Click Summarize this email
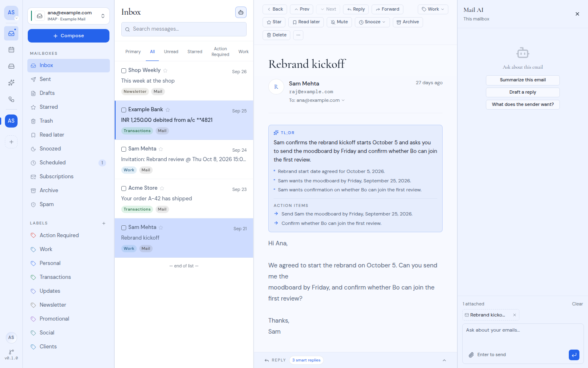Viewport: 588px width, 368px height. tap(523, 80)
